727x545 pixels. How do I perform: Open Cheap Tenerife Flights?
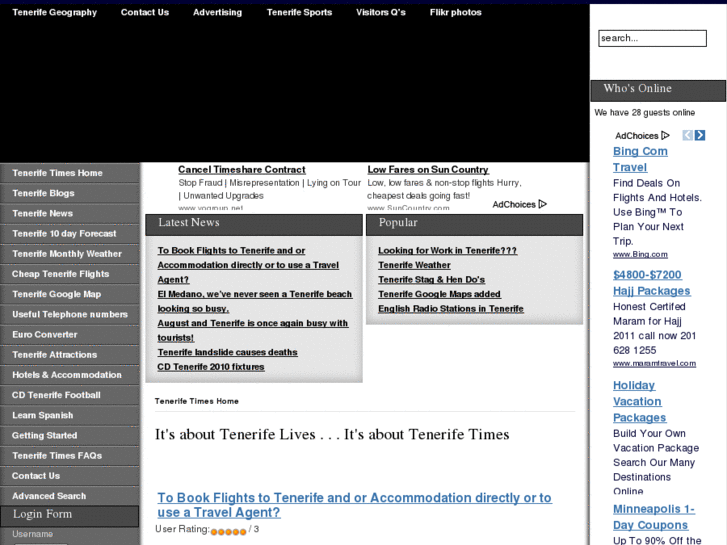pyautogui.click(x=70, y=274)
